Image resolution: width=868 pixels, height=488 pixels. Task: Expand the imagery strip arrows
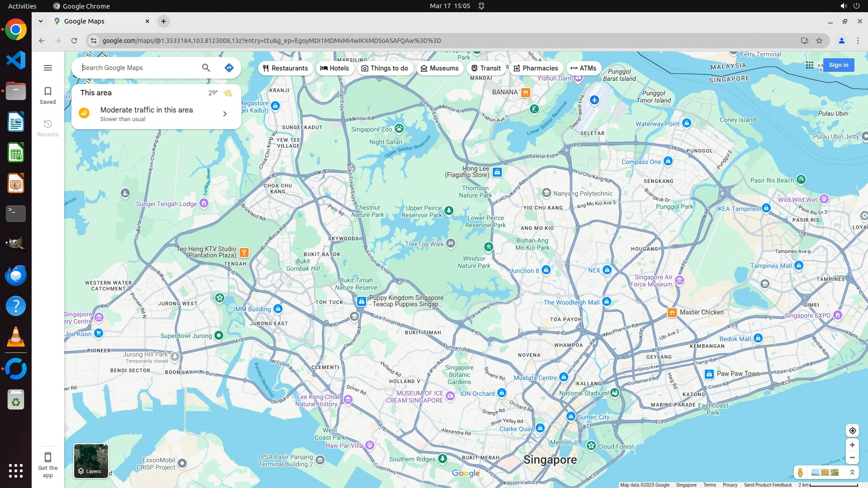852,472
